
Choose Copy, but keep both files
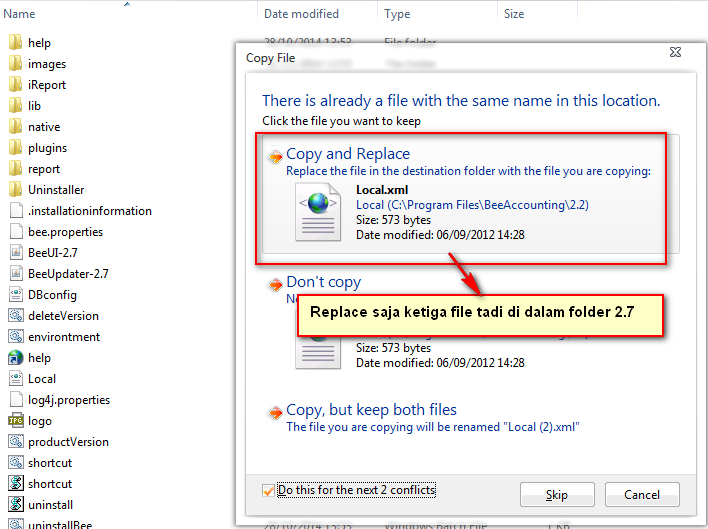tap(371, 410)
